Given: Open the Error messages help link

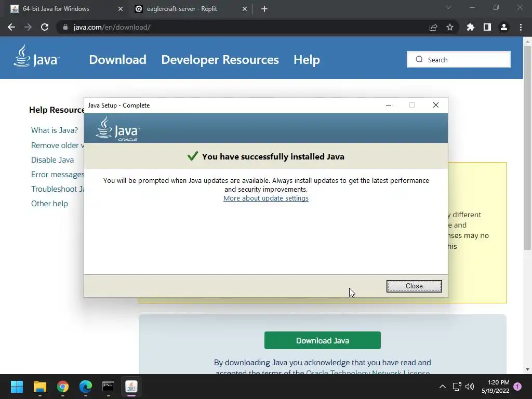Looking at the screenshot, I should click(58, 175).
